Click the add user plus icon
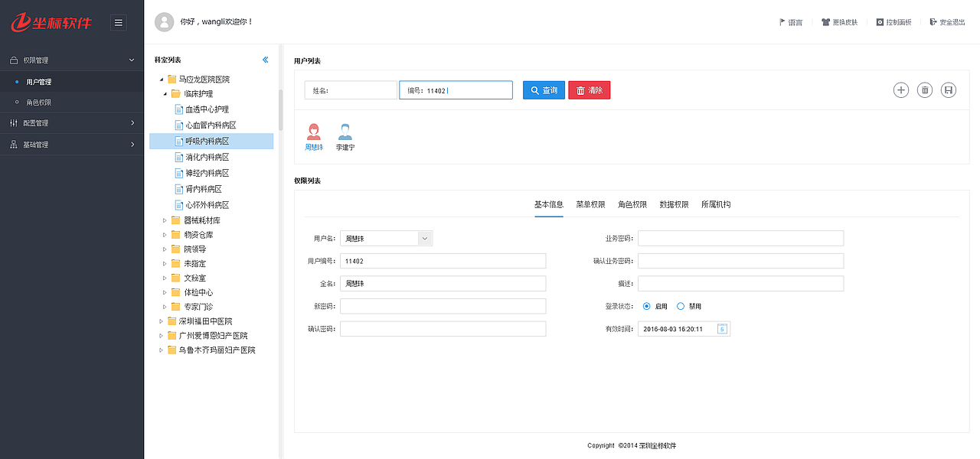Viewport: 980px width, 459px height. 901,90
